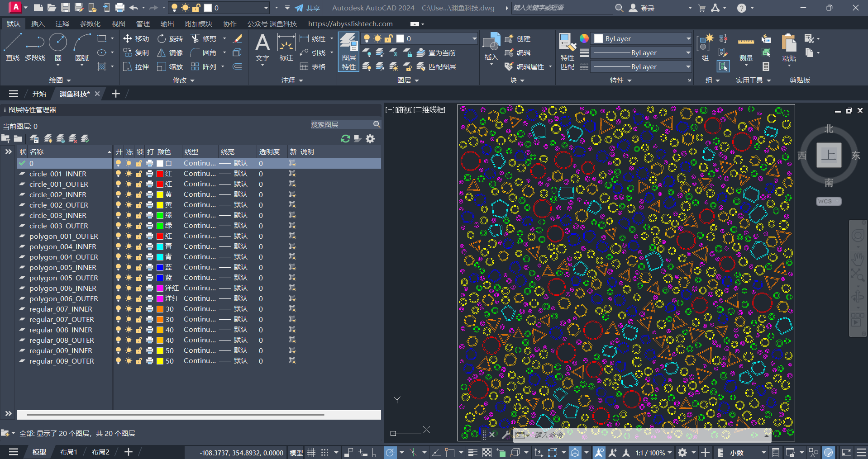The height and width of the screenshot is (459, 868).
Task: Expand the Layers (图层) panel
Action: tap(408, 80)
